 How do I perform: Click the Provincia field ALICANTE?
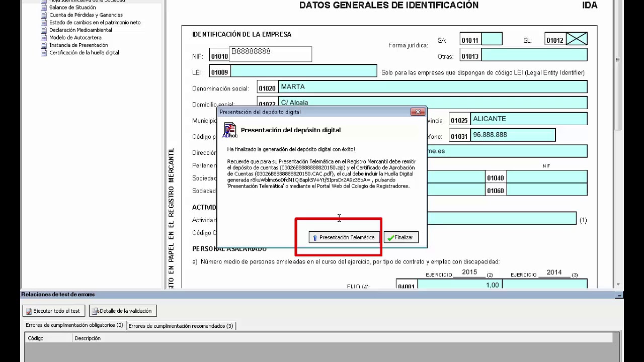point(528,119)
